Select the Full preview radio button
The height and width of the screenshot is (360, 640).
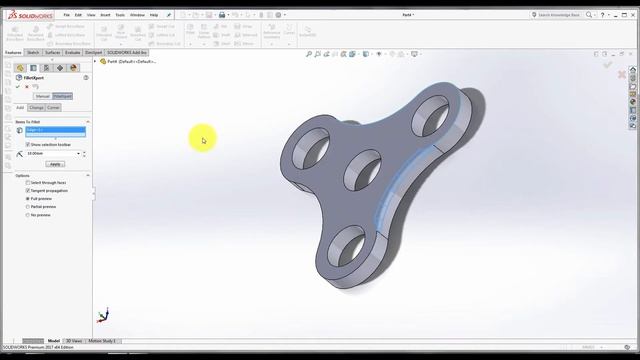(28, 199)
